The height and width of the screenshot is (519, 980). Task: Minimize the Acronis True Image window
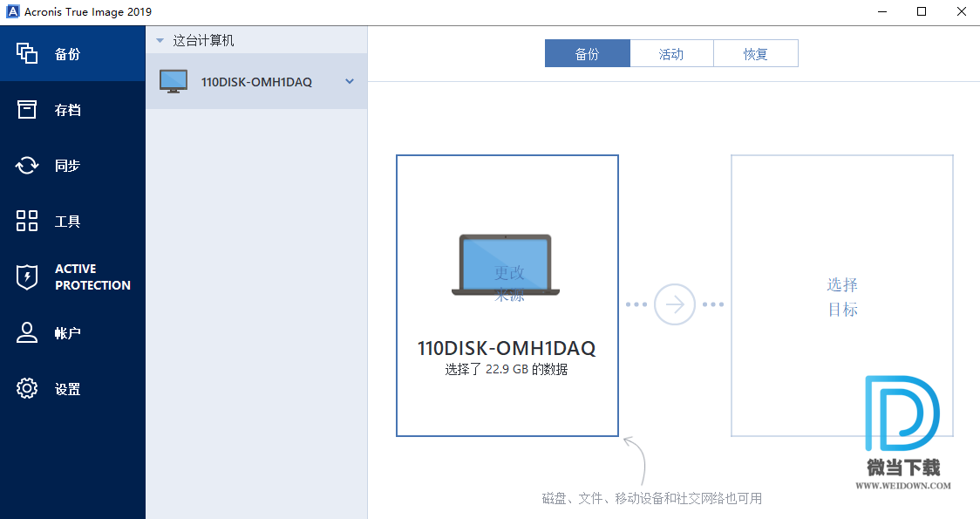(882, 11)
